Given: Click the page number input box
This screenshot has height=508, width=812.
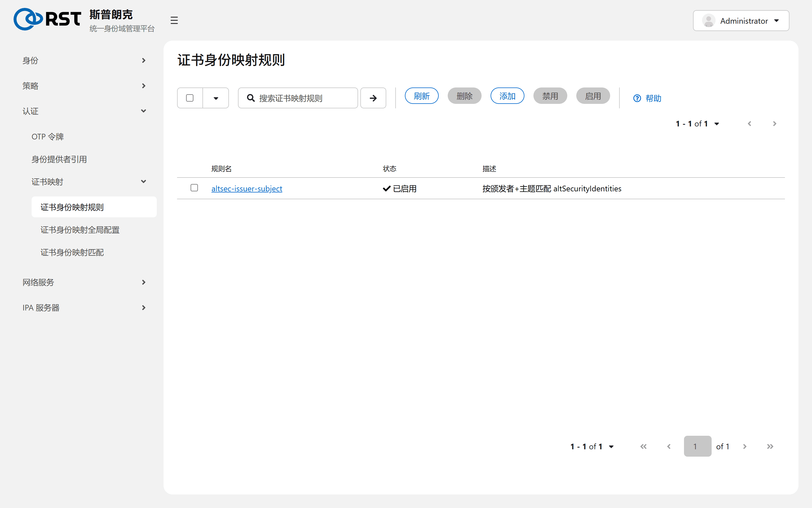Looking at the screenshot, I should 698,446.
